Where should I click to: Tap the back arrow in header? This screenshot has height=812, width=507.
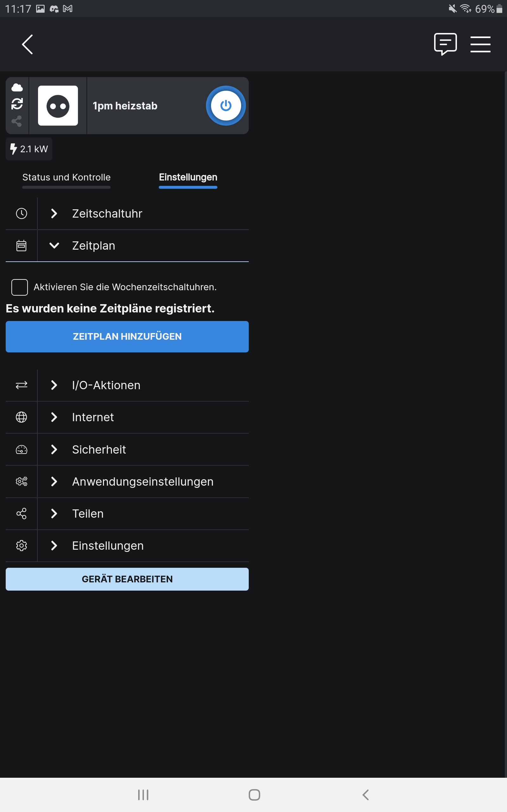(x=28, y=44)
